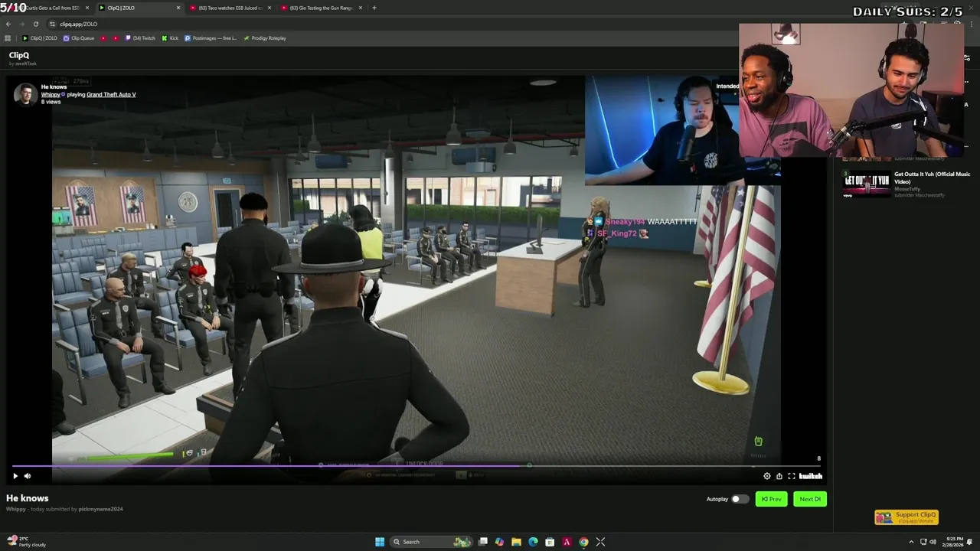Open Prodigy Roleplay bookmark
Image resolution: width=980 pixels, height=551 pixels.
pyautogui.click(x=265, y=38)
